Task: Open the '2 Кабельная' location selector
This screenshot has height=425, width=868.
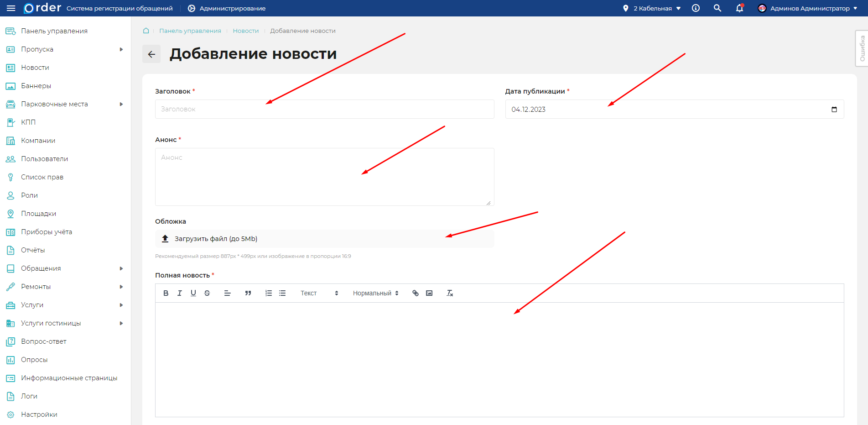Action: tap(652, 8)
